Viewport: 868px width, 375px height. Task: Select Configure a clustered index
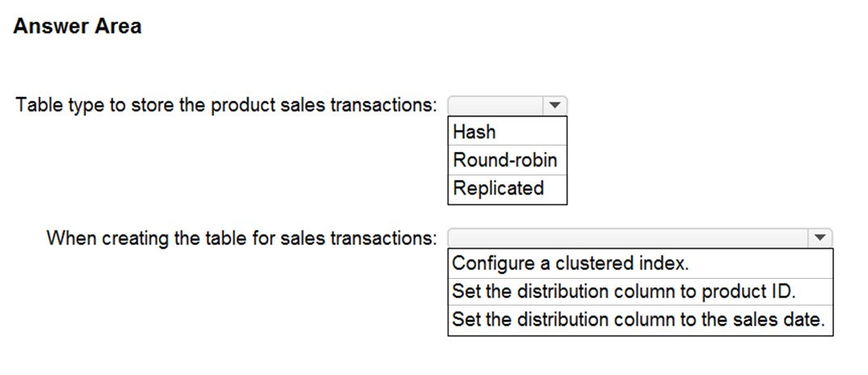click(570, 263)
